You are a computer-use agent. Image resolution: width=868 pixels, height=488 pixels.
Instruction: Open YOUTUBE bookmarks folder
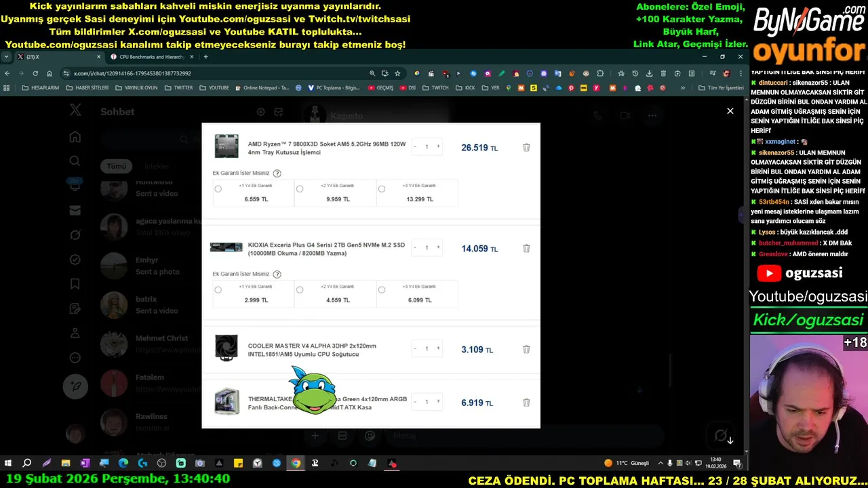(214, 87)
